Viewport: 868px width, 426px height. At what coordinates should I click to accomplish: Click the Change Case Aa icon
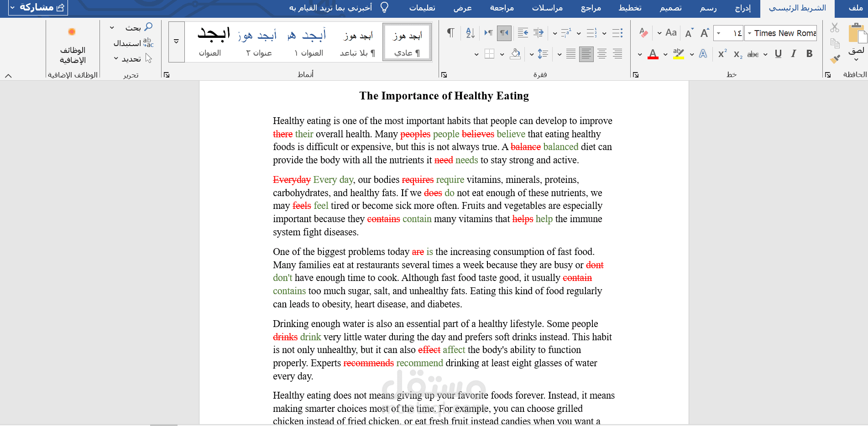[x=671, y=33]
